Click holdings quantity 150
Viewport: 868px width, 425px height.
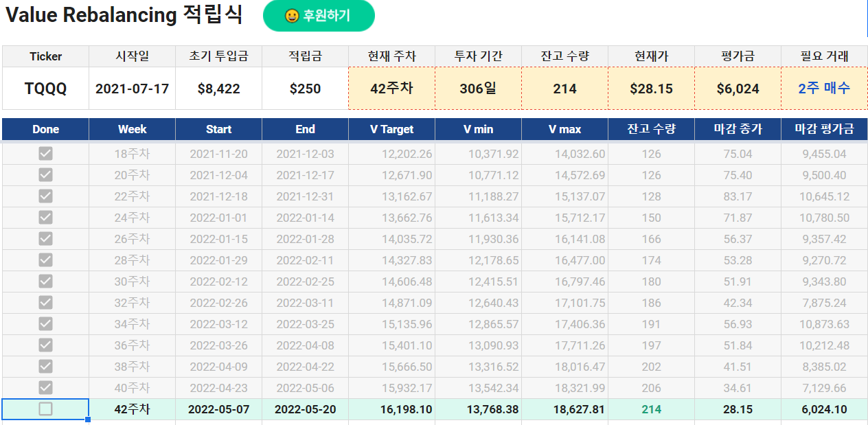tap(651, 218)
